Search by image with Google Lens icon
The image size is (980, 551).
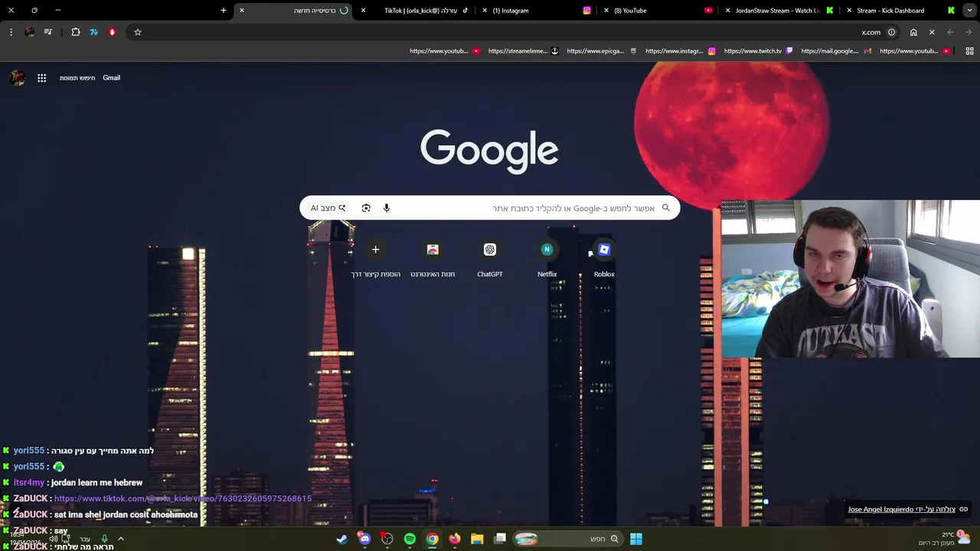coord(366,208)
